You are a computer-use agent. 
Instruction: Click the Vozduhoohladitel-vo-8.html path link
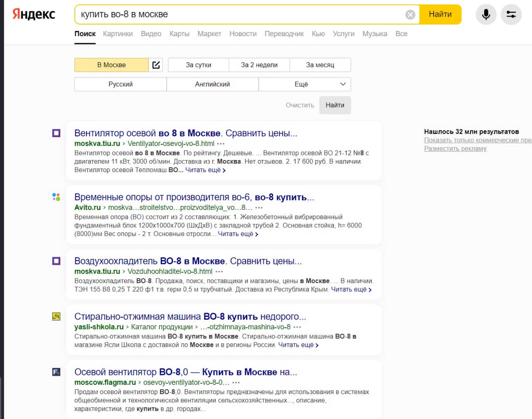(170, 271)
